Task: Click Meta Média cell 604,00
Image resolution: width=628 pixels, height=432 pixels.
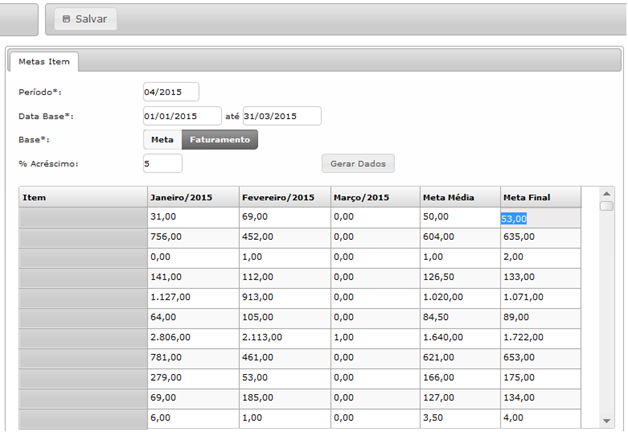Action: coord(460,237)
